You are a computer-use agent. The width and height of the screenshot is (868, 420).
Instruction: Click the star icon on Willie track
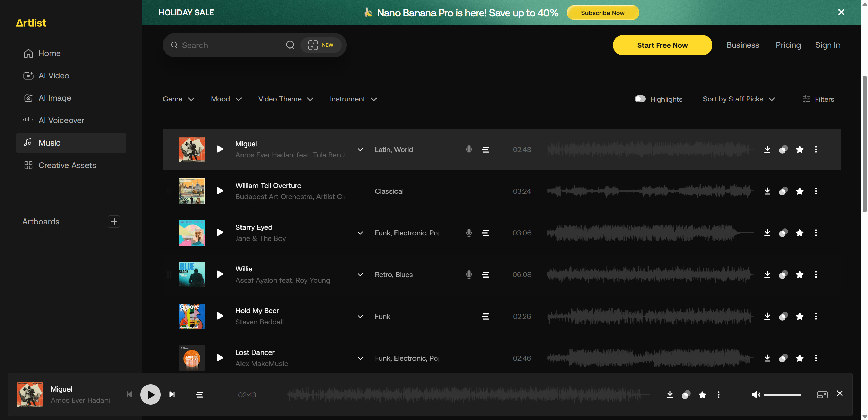[x=799, y=274]
